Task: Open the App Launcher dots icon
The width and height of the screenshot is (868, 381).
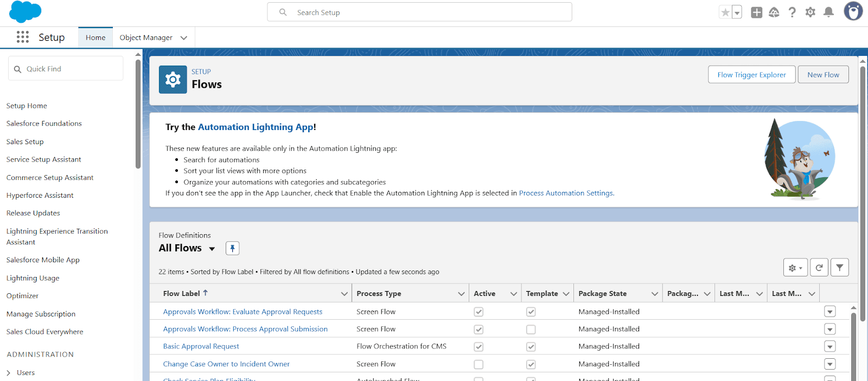Action: (x=22, y=37)
